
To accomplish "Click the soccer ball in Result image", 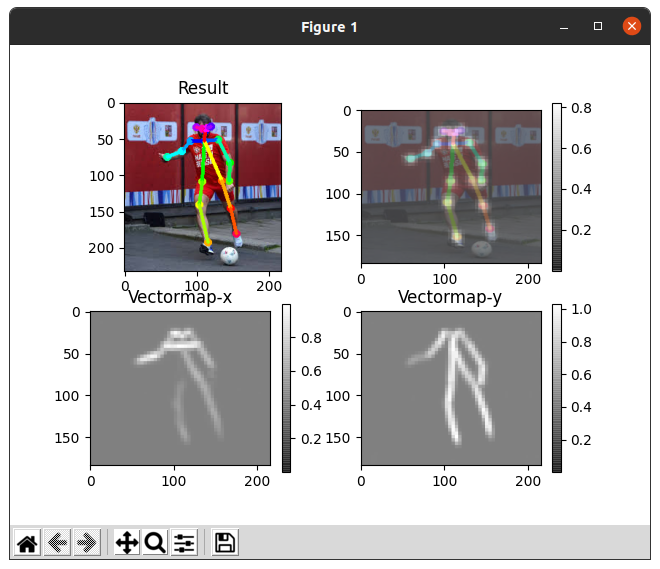I will [x=229, y=256].
